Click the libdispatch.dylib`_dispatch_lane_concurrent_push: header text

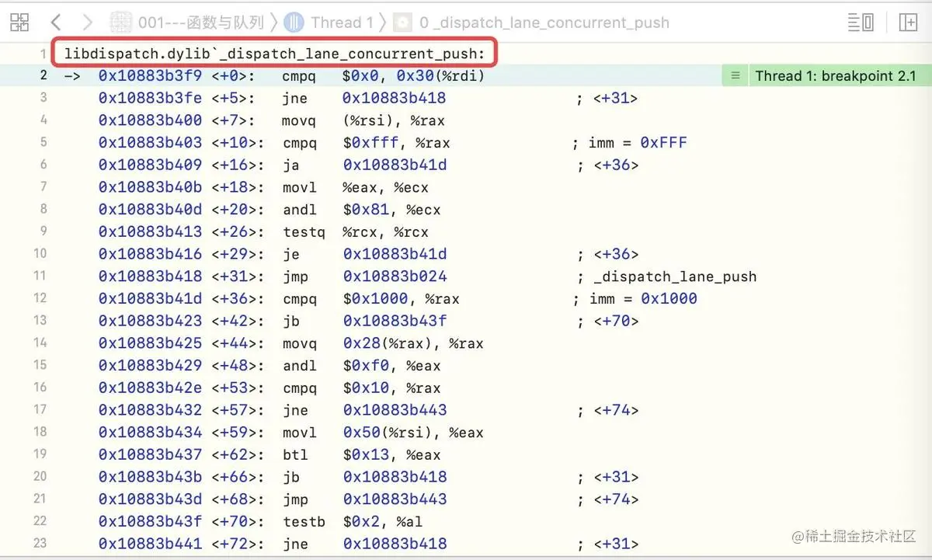coord(274,54)
